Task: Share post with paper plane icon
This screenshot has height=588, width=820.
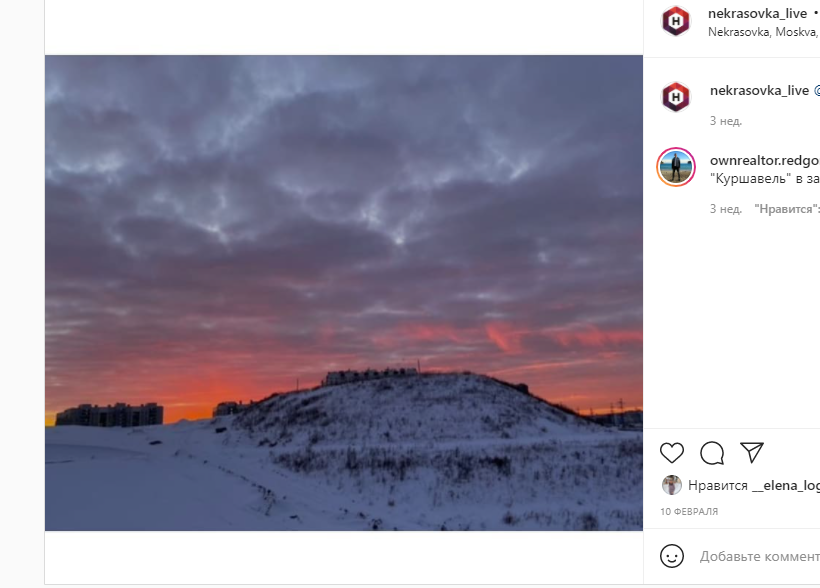Action: pos(752,452)
